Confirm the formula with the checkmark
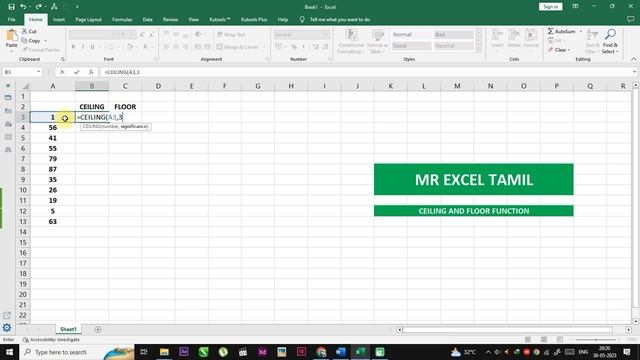This screenshot has height=360, width=640. click(76, 72)
